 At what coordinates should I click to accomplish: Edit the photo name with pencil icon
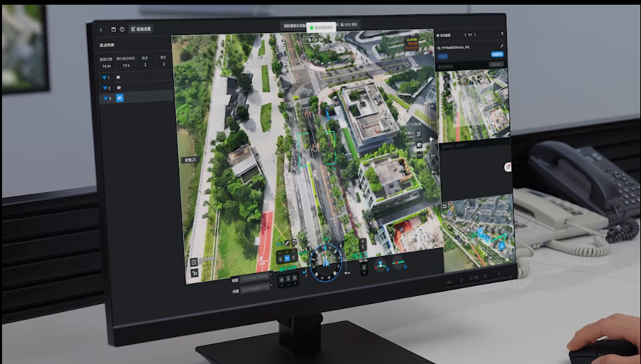(501, 47)
